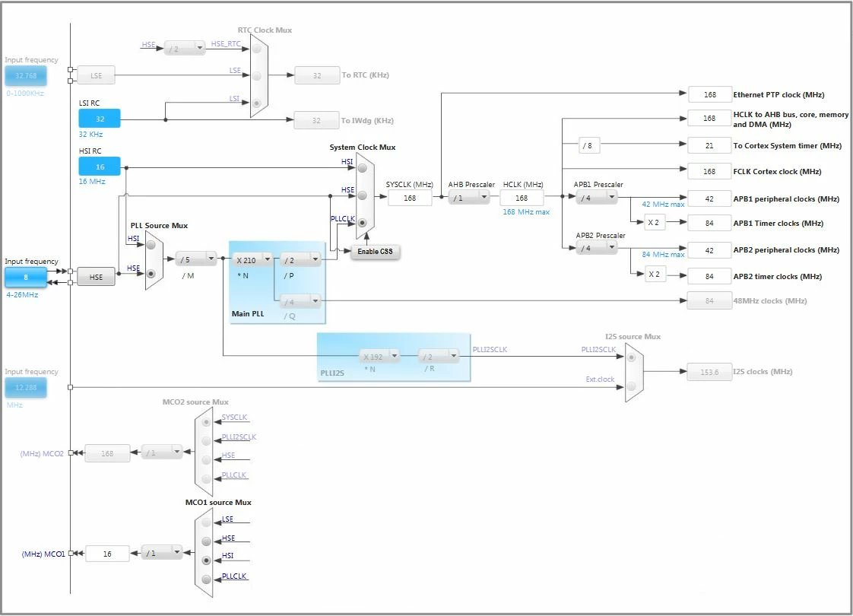Click the Enable CSS button
Image resolution: width=853 pixels, height=616 pixels.
(x=376, y=252)
